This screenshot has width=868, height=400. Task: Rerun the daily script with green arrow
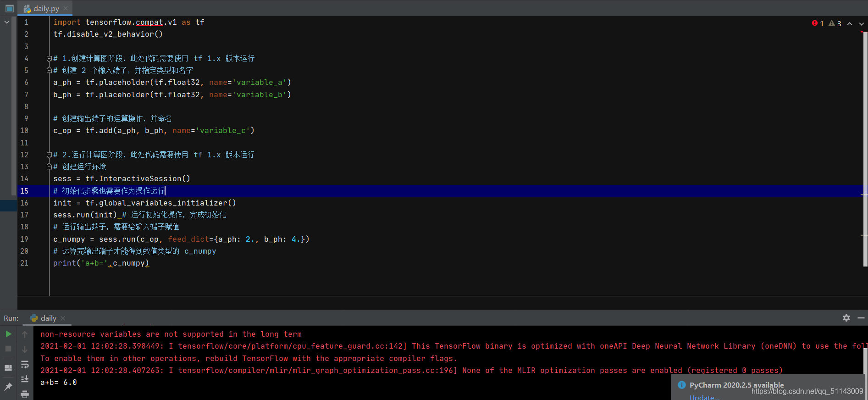[8, 334]
